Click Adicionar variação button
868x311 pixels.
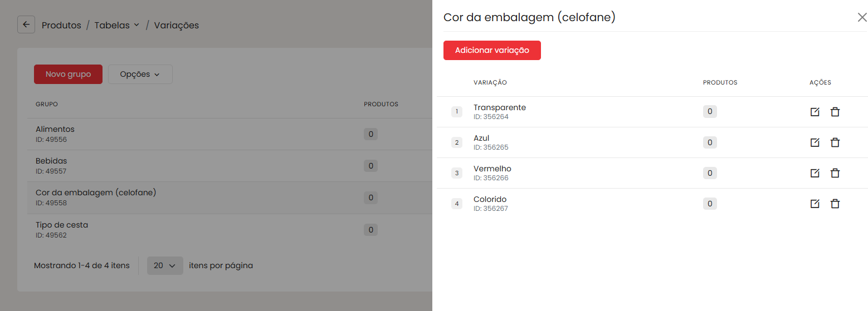pyautogui.click(x=492, y=50)
